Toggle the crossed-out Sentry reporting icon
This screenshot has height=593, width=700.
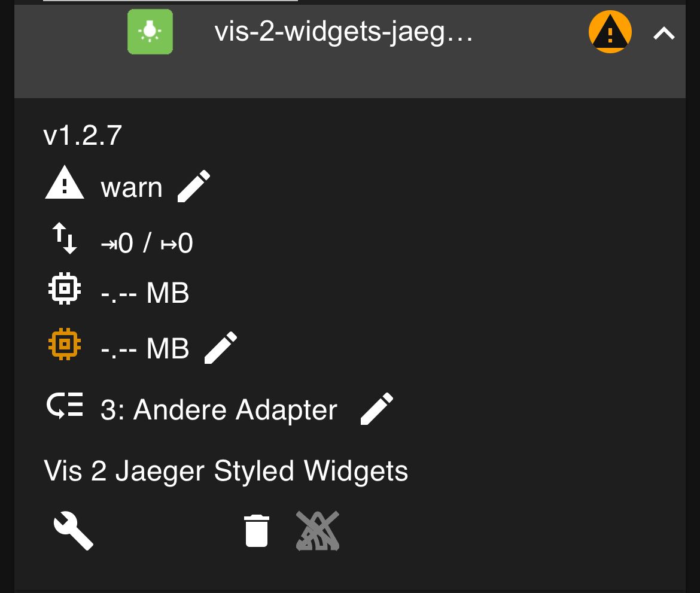pyautogui.click(x=318, y=530)
